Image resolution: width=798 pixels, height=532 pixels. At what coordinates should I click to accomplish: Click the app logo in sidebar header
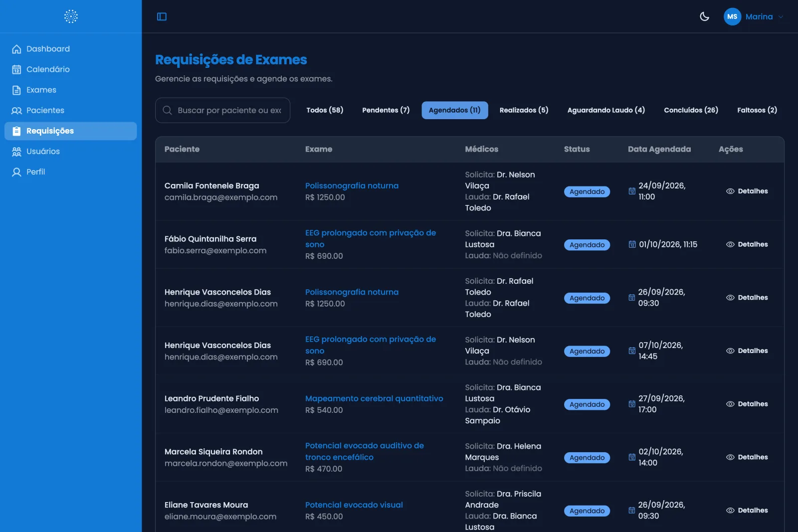coord(71,16)
